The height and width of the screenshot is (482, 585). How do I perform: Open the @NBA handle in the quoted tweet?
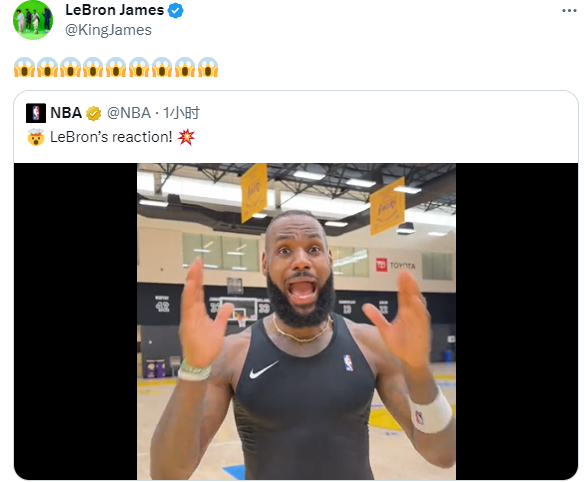129,113
